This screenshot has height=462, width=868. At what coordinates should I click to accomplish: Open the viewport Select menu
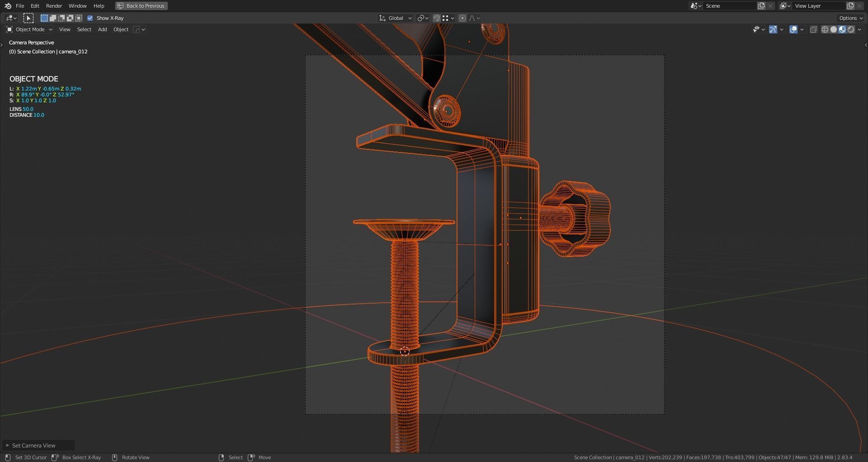pyautogui.click(x=84, y=29)
